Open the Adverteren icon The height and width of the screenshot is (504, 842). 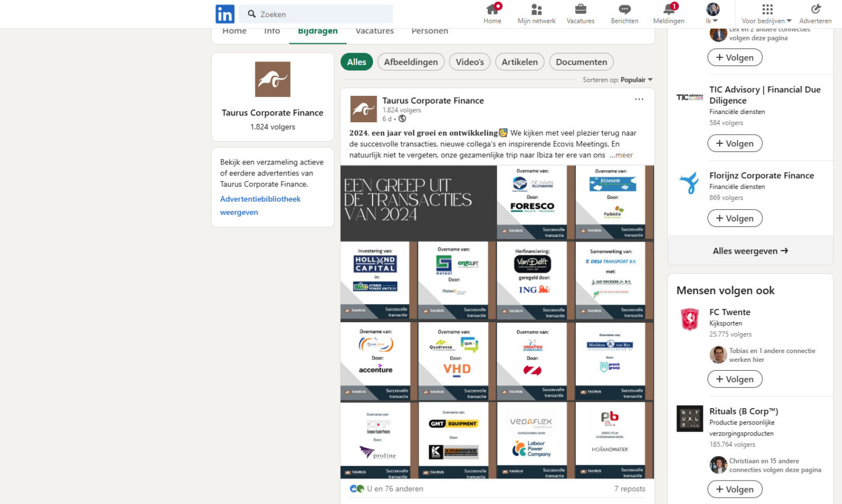(816, 9)
